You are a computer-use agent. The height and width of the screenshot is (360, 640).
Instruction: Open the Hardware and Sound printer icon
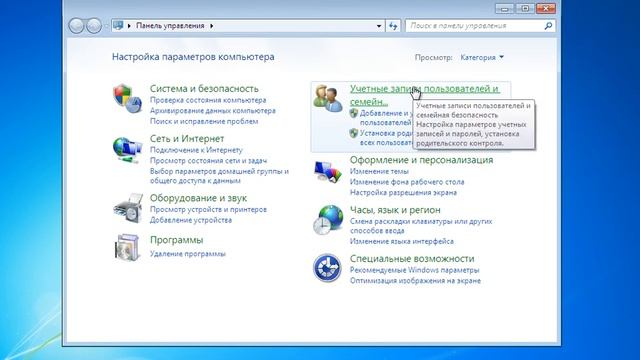point(127,208)
